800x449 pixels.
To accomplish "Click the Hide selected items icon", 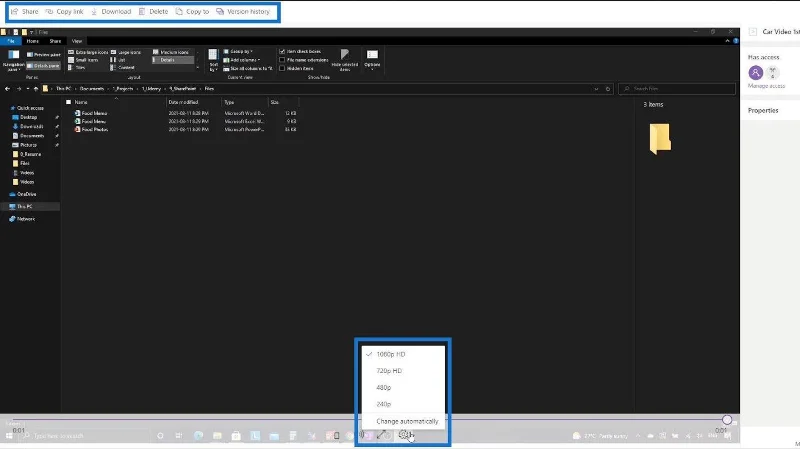I will [x=345, y=55].
